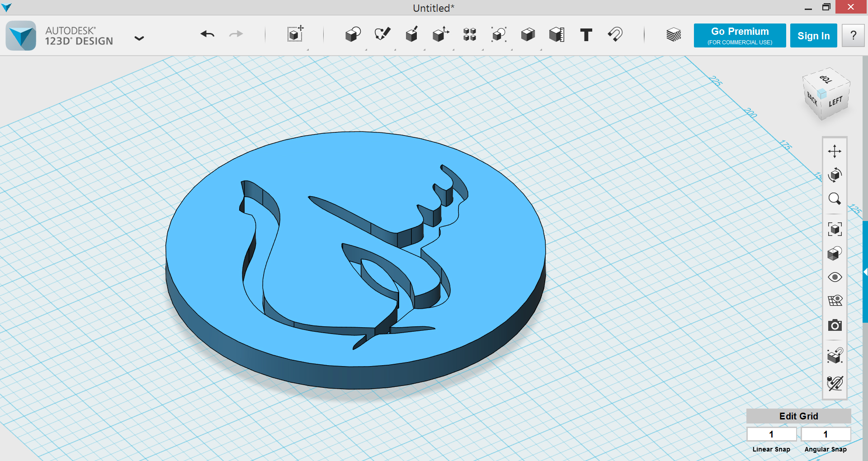Open the Modify tool
This screenshot has height=461, width=868.
(441, 34)
